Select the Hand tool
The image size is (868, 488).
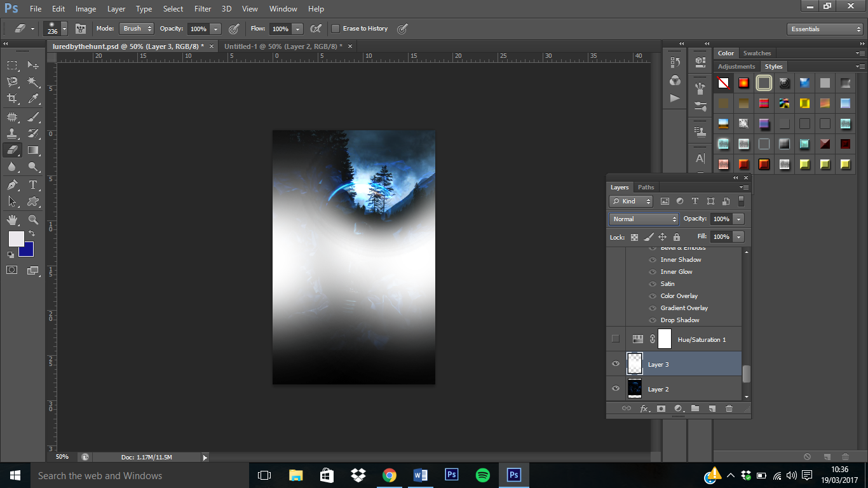12,220
